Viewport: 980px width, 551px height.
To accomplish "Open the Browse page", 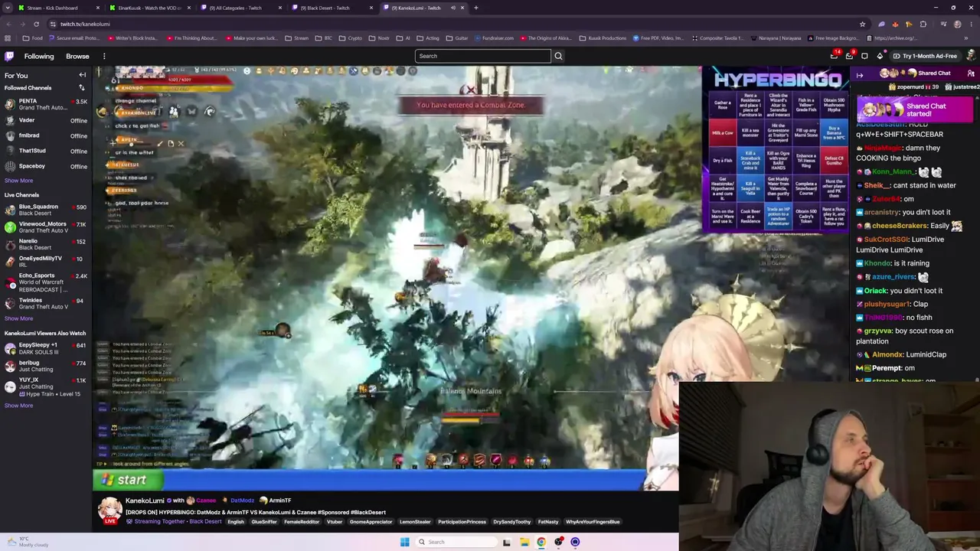I will pyautogui.click(x=77, y=56).
